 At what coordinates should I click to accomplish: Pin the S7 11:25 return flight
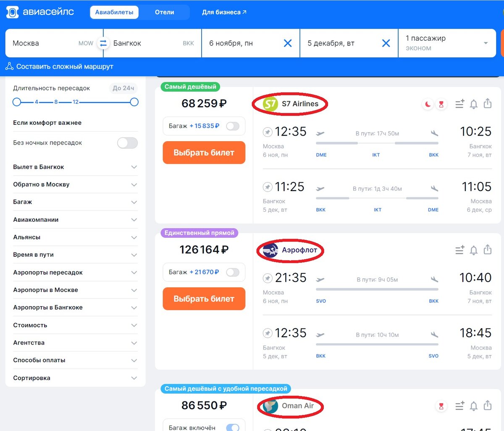[268, 187]
